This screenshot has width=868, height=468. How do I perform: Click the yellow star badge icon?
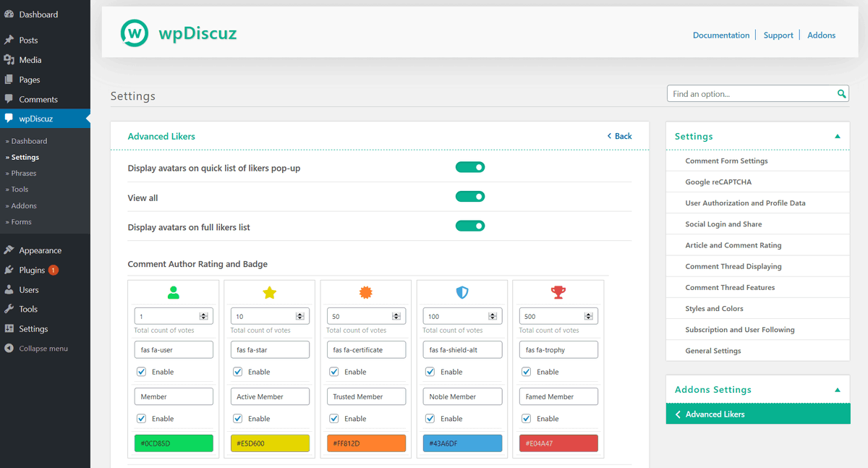(270, 293)
